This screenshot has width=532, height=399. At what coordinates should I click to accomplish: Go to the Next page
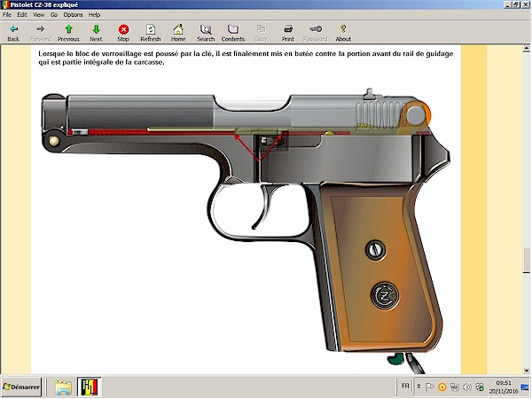click(x=96, y=34)
